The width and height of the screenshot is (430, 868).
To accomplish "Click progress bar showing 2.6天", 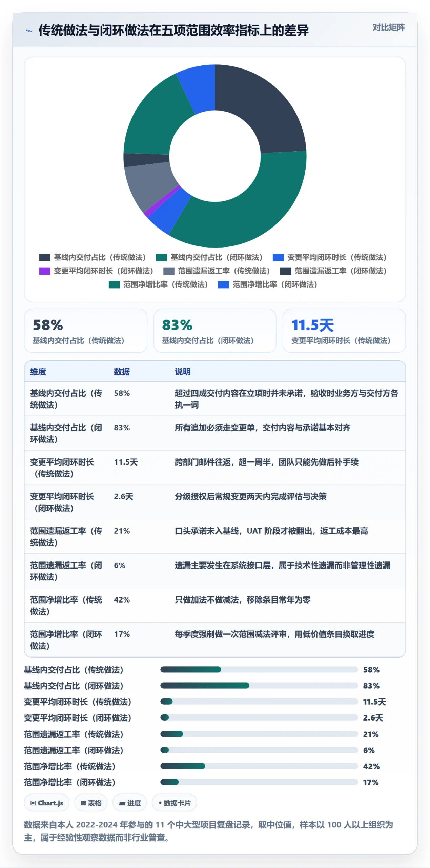I will coord(259,717).
